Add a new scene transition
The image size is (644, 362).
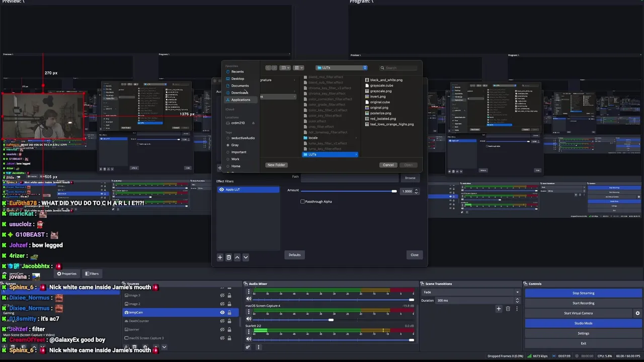coord(499,309)
